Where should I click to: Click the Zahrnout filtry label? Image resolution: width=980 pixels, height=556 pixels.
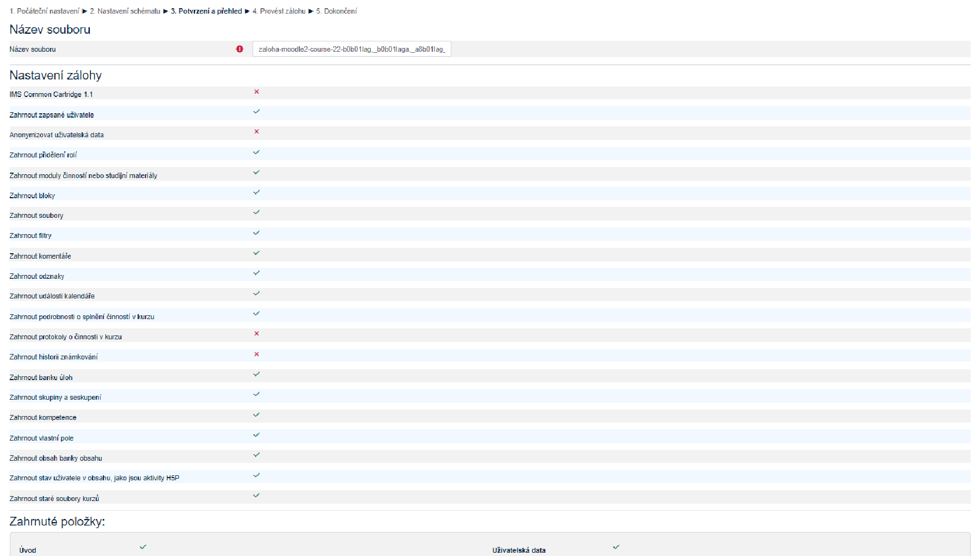[30, 236]
